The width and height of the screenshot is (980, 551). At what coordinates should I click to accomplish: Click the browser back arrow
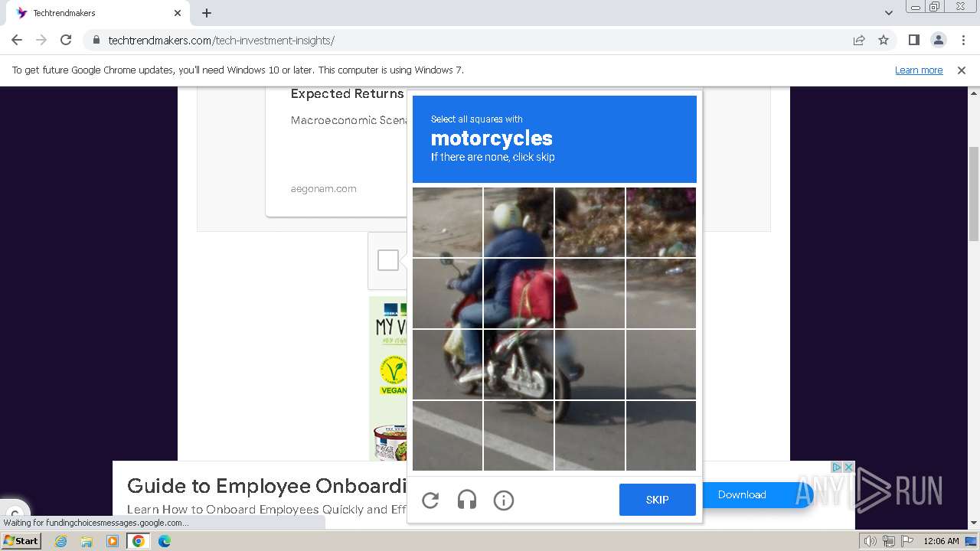pos(17,40)
